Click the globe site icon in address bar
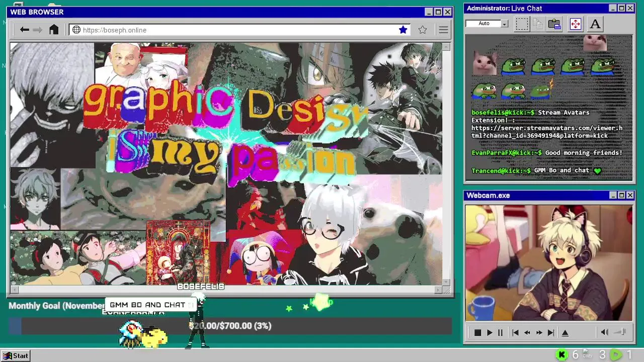644x362 pixels. (76, 30)
